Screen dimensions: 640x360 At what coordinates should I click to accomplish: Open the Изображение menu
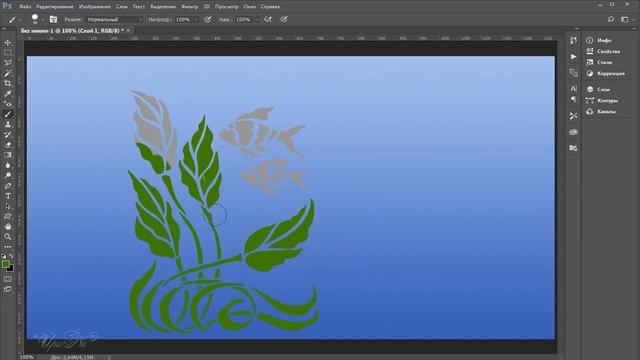tap(95, 7)
